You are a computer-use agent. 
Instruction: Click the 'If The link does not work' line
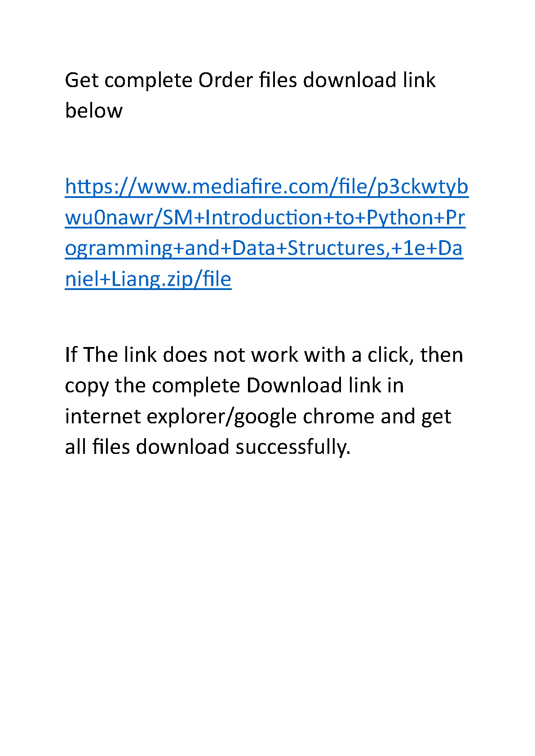pos(264,355)
